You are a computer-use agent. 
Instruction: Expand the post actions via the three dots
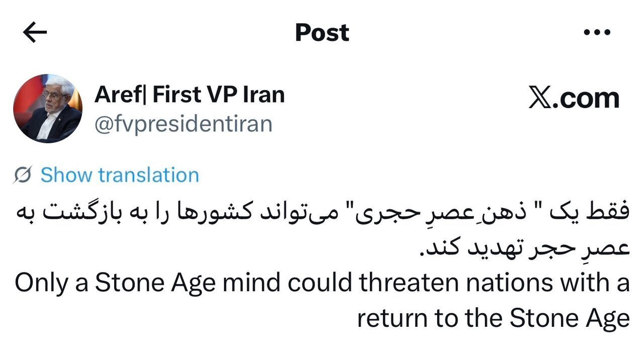[597, 32]
